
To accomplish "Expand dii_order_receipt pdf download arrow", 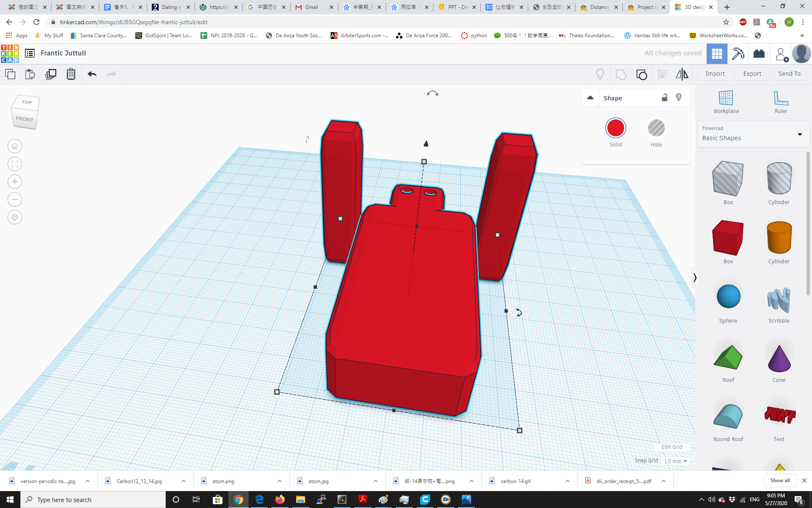I will [x=664, y=481].
